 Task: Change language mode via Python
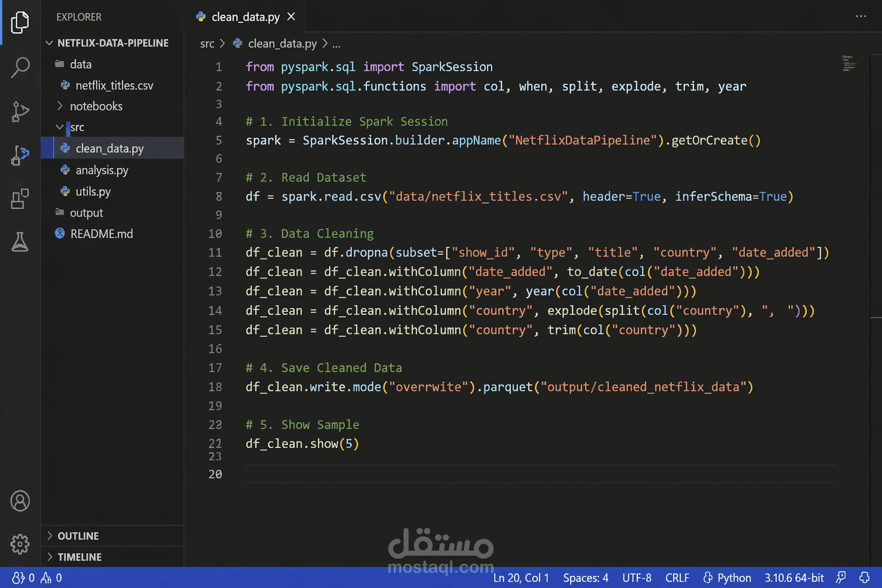click(x=727, y=578)
